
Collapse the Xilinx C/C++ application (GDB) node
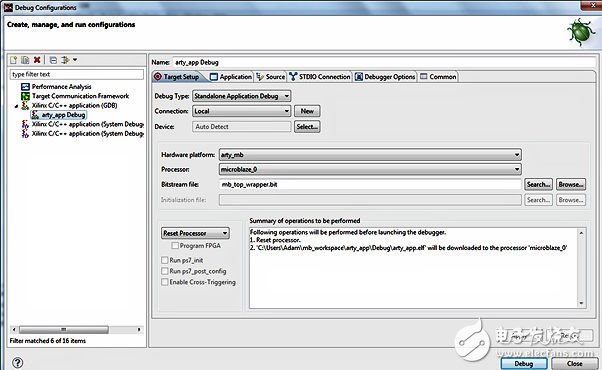[x=16, y=106]
